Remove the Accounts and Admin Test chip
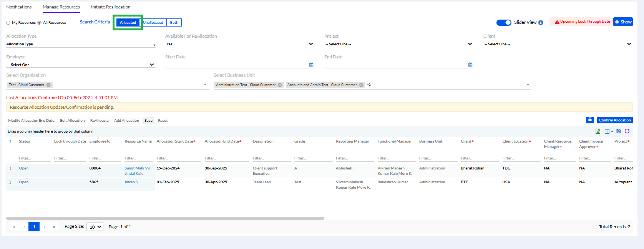 361,85
